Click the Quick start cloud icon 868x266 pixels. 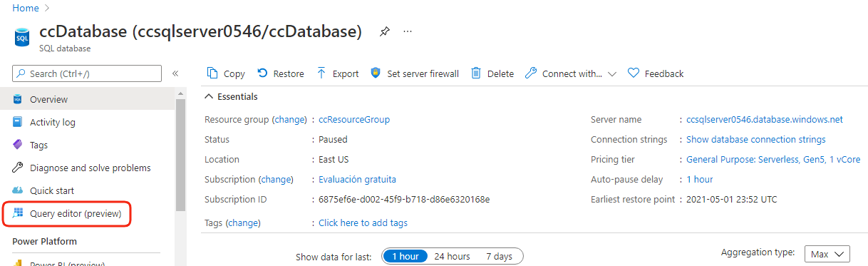pyautogui.click(x=18, y=190)
